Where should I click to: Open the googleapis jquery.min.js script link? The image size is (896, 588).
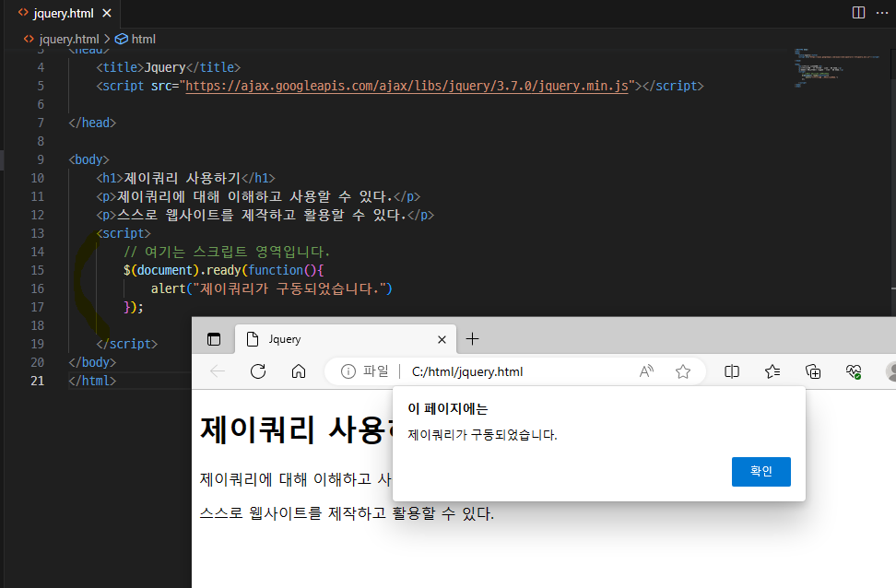coord(407,86)
